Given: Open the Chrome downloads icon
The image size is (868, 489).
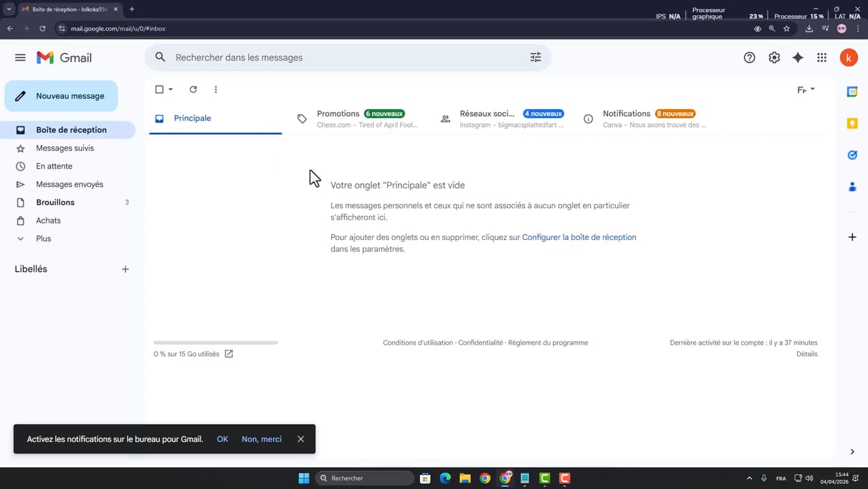Looking at the screenshot, I should [809, 29].
